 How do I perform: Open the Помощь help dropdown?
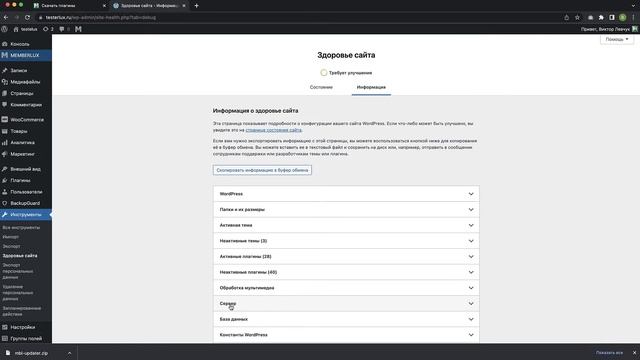coord(617,39)
